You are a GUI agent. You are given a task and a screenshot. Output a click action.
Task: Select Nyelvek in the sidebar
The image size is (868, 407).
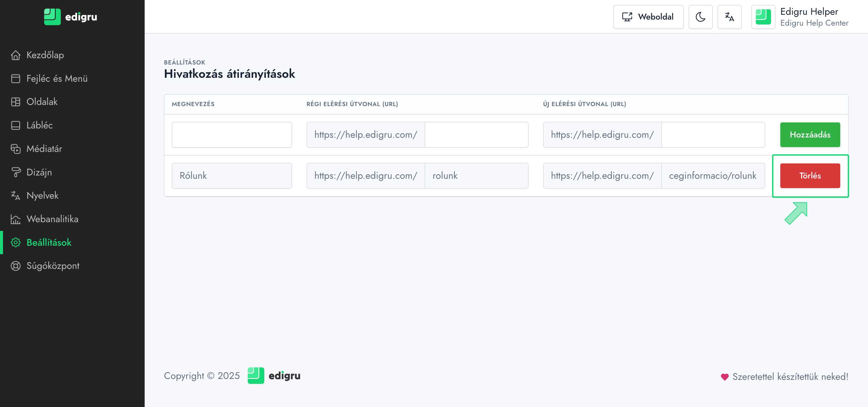(x=42, y=195)
